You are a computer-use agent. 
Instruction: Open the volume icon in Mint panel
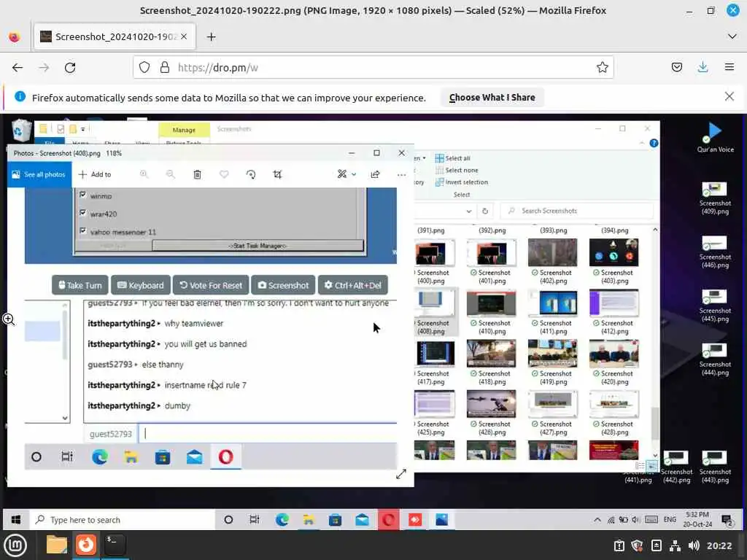point(694,545)
